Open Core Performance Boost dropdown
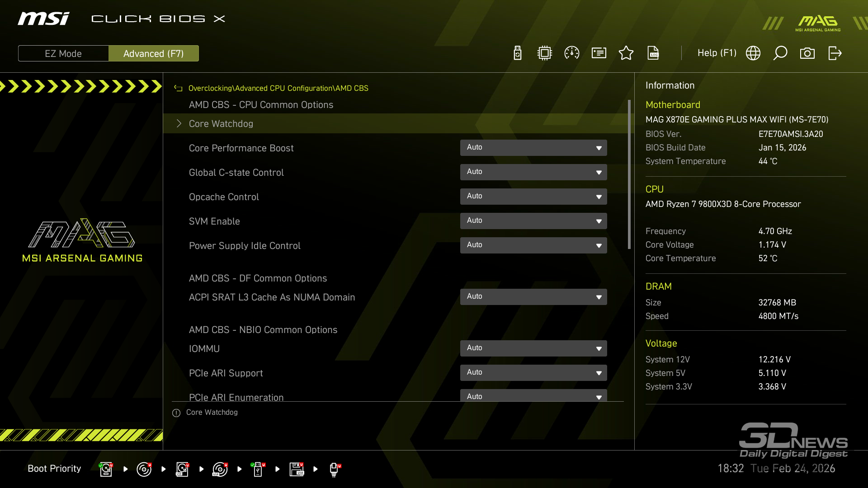Image resolution: width=868 pixels, height=488 pixels. tap(533, 148)
